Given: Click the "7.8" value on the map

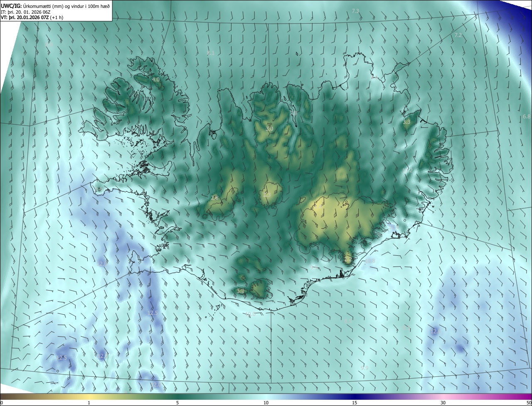Looking at the screenshot, I should tap(293, 113).
